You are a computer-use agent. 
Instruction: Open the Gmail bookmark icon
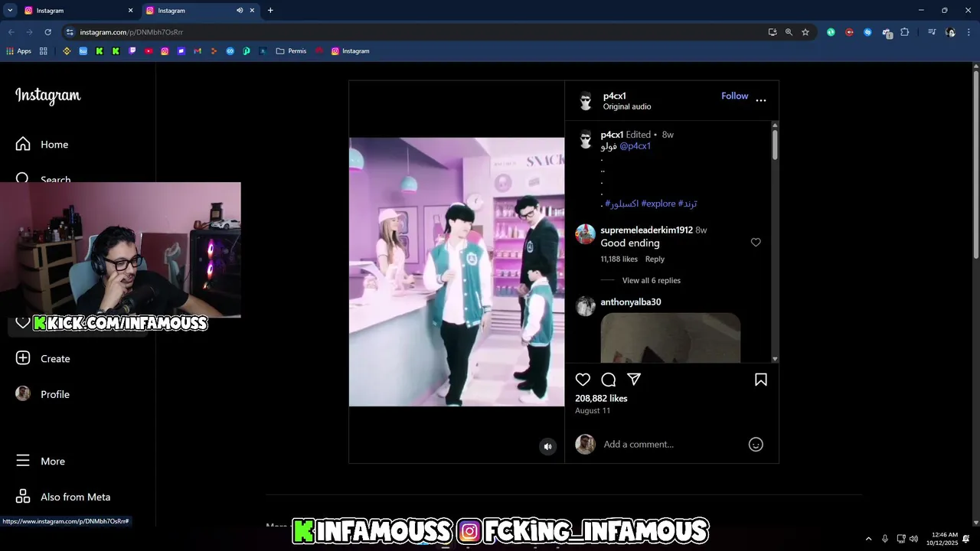click(198, 51)
